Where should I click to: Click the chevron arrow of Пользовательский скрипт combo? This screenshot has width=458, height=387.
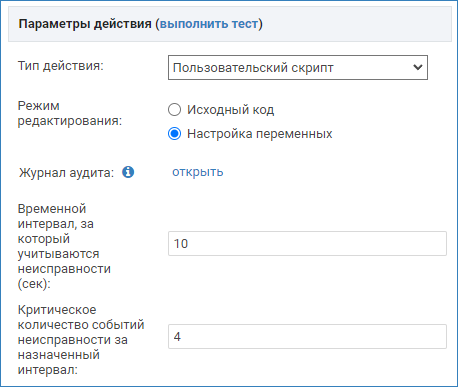coord(418,67)
